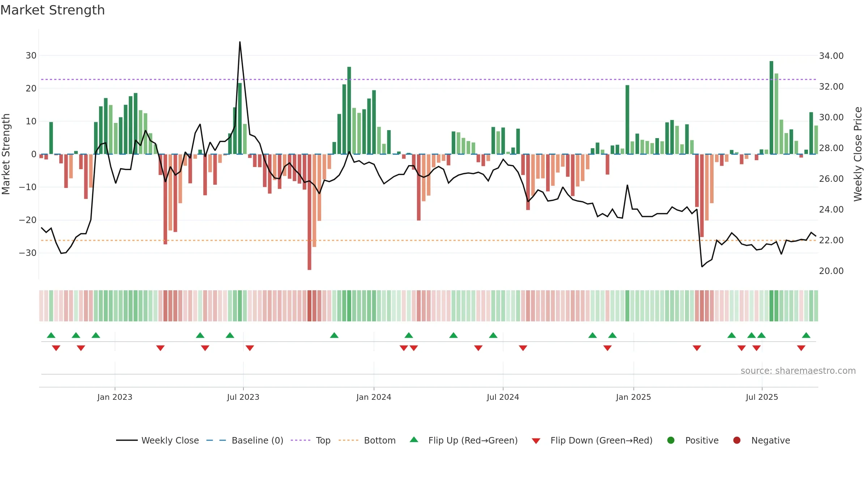Click the Jul 2024 axis label

[503, 397]
